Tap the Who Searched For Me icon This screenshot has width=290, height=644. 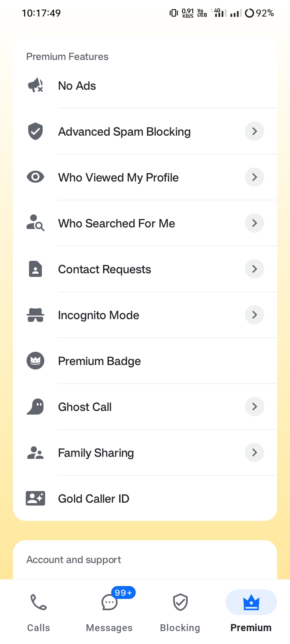(x=35, y=223)
